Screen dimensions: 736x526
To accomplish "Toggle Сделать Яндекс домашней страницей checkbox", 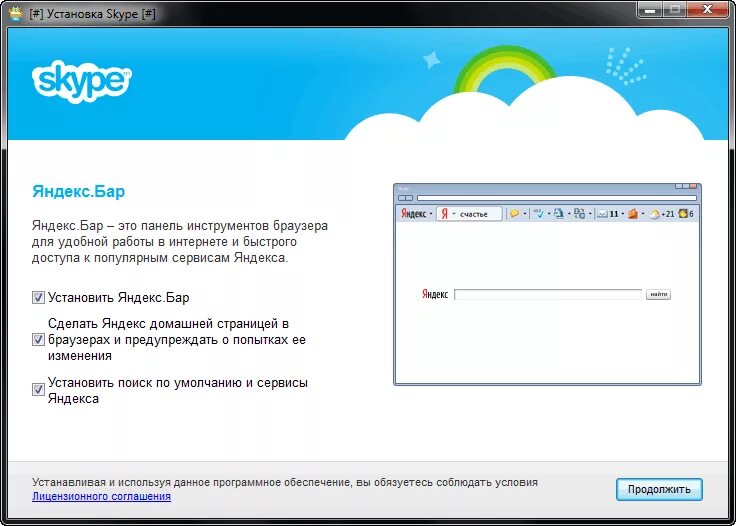I will pos(38,339).
